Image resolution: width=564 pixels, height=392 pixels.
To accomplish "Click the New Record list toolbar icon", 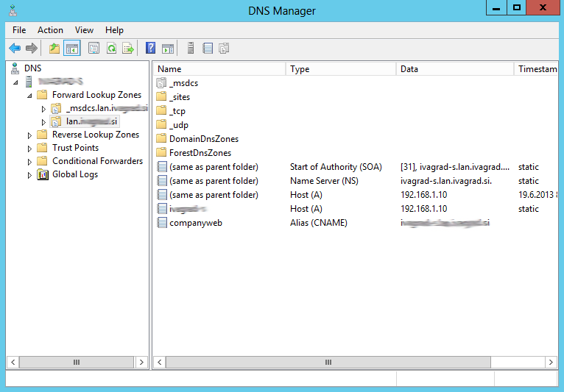I will [208, 48].
